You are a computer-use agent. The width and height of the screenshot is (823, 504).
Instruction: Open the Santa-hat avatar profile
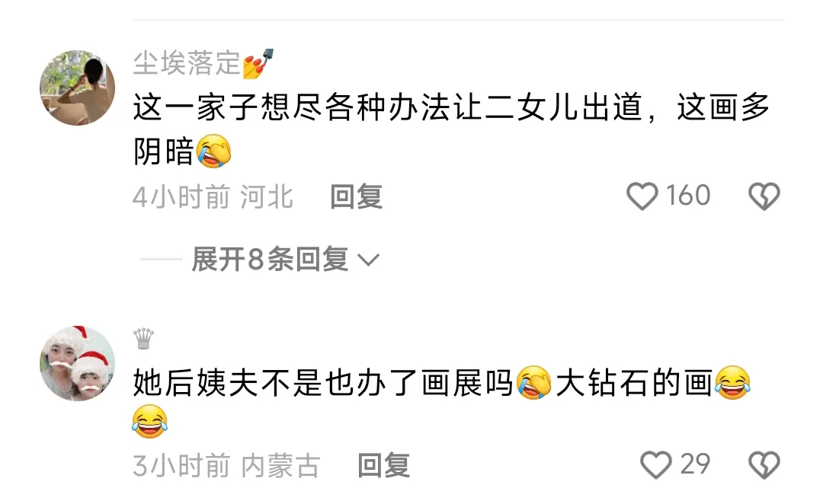tap(78, 363)
